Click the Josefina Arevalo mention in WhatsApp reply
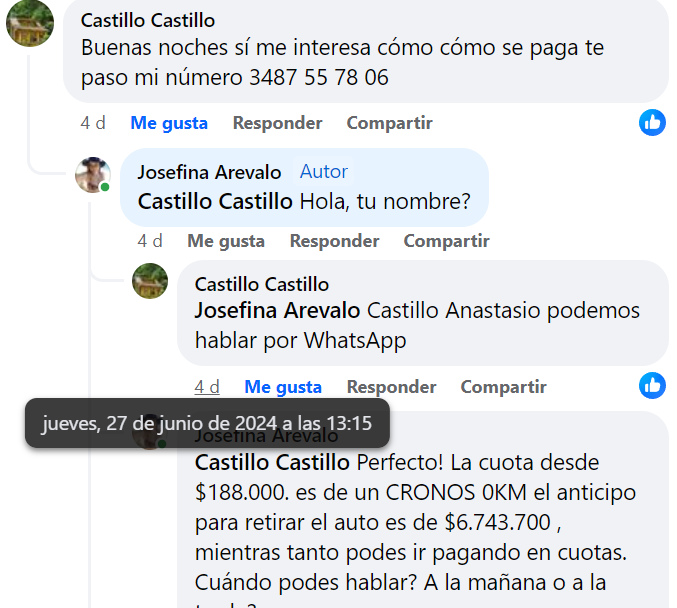The width and height of the screenshot is (677, 608). pos(278,311)
